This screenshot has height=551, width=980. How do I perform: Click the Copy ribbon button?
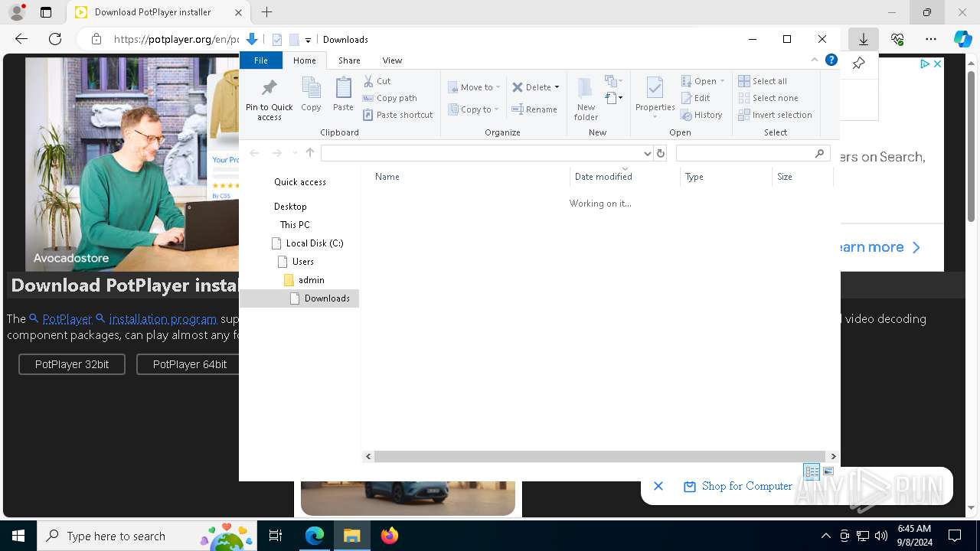[311, 95]
